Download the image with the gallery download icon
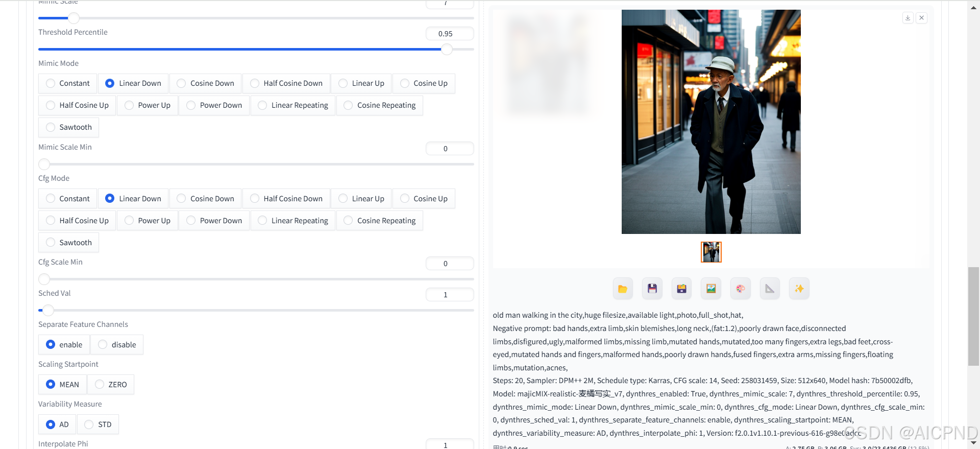980x449 pixels. [908, 18]
